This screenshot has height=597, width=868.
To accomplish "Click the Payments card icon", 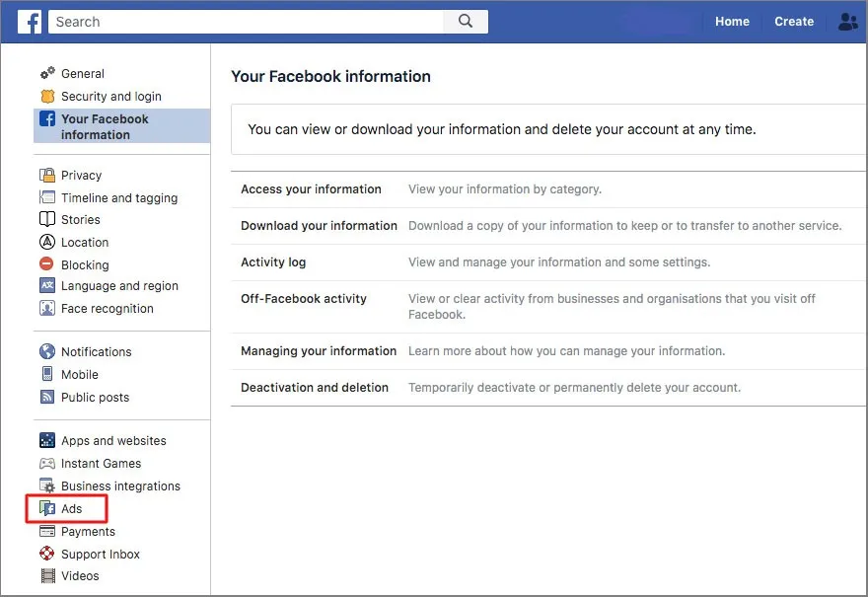I will [47, 531].
